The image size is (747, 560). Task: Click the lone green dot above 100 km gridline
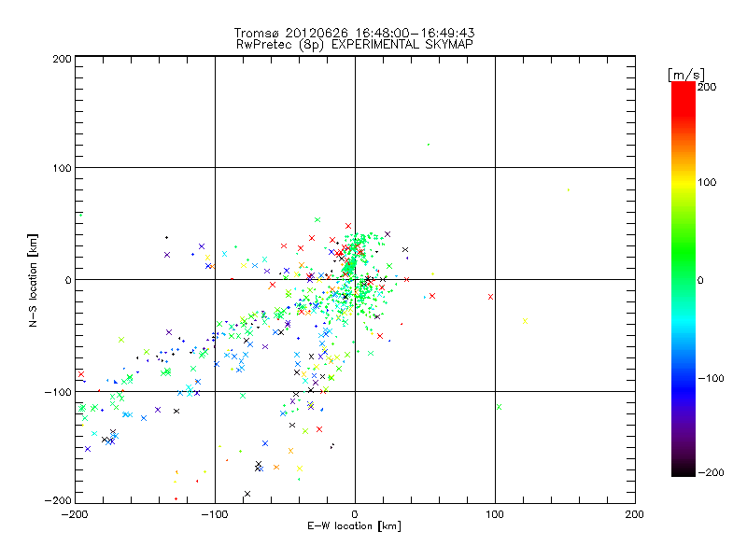428,145
